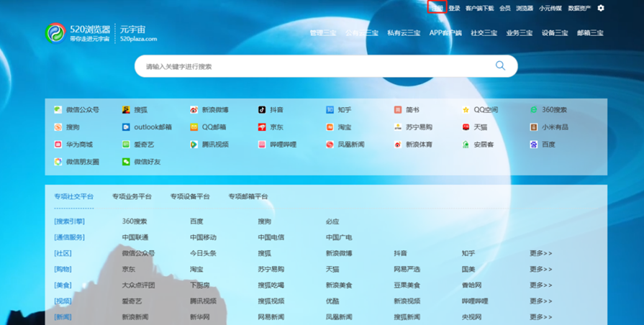Viewport: 644px width, 325px height.
Task: Switch to the 专项设备平台 tab
Action: [190, 196]
